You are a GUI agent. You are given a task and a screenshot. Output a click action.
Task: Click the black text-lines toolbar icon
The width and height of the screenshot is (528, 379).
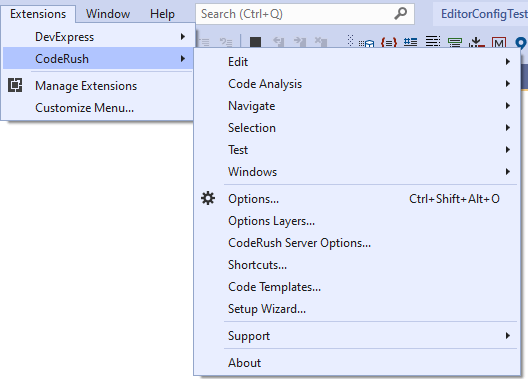click(x=433, y=42)
